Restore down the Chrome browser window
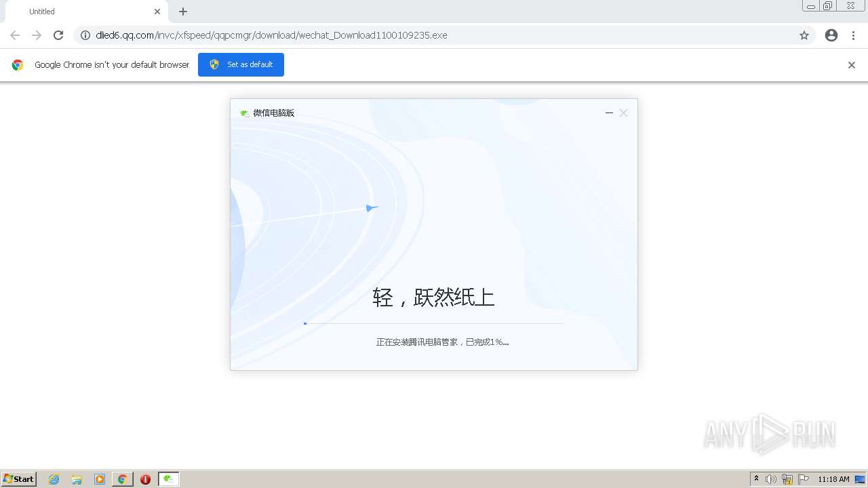Image resolution: width=868 pixels, height=488 pixels. 828,6
